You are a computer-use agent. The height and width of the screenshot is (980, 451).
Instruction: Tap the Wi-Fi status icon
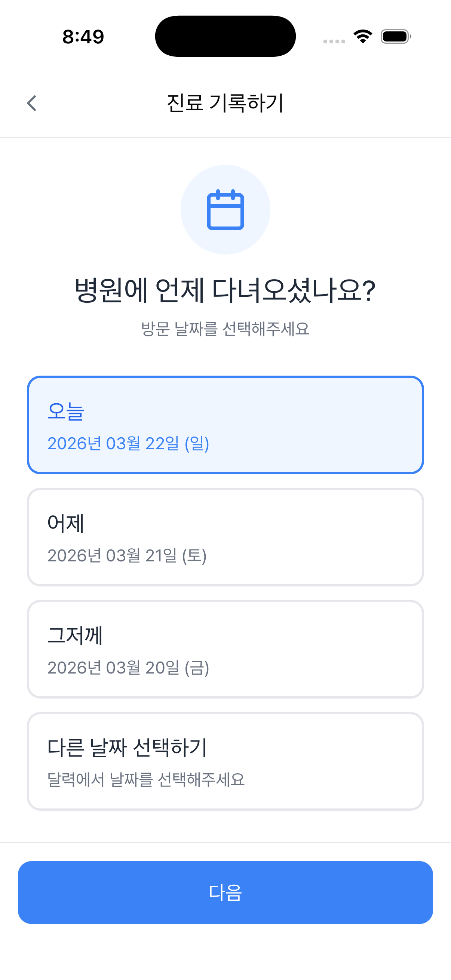point(363,37)
